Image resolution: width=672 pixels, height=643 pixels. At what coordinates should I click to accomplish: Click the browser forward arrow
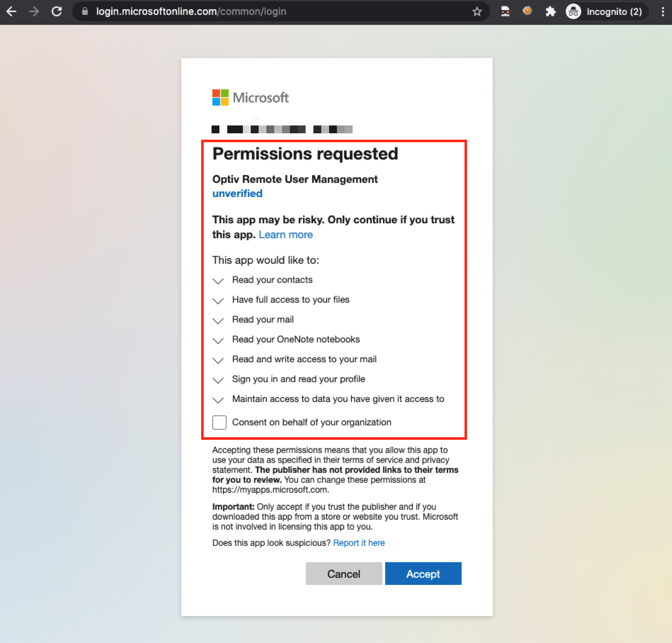tap(34, 12)
